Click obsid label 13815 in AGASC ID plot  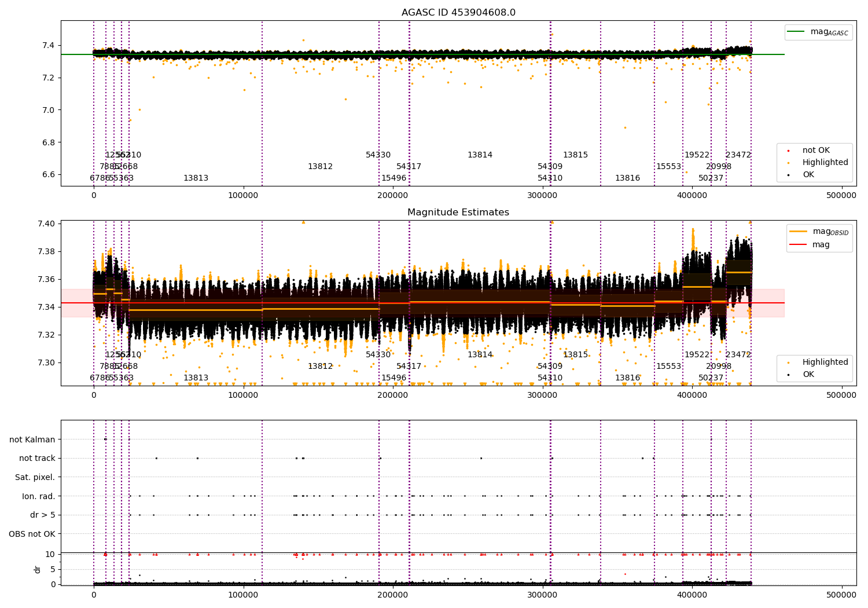pyautogui.click(x=575, y=155)
